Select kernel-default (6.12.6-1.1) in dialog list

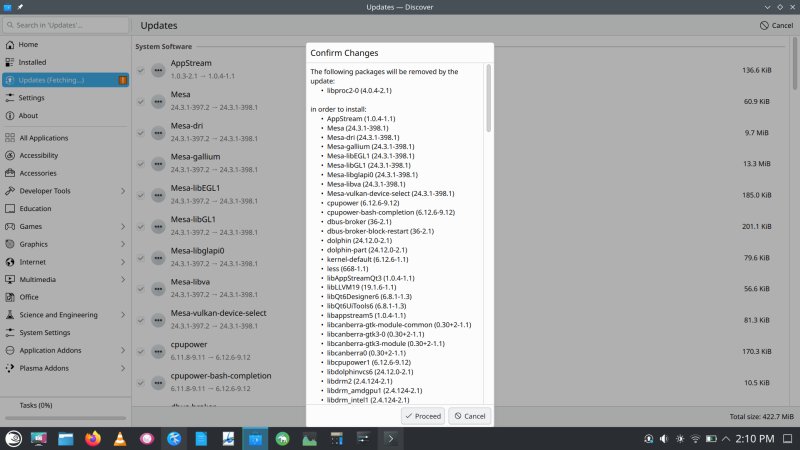click(x=367, y=259)
